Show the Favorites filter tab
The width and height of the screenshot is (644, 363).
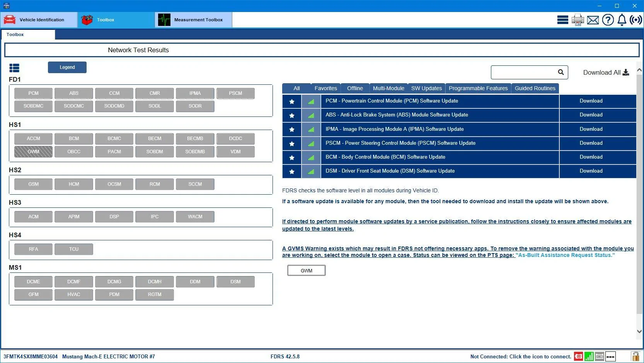point(326,88)
